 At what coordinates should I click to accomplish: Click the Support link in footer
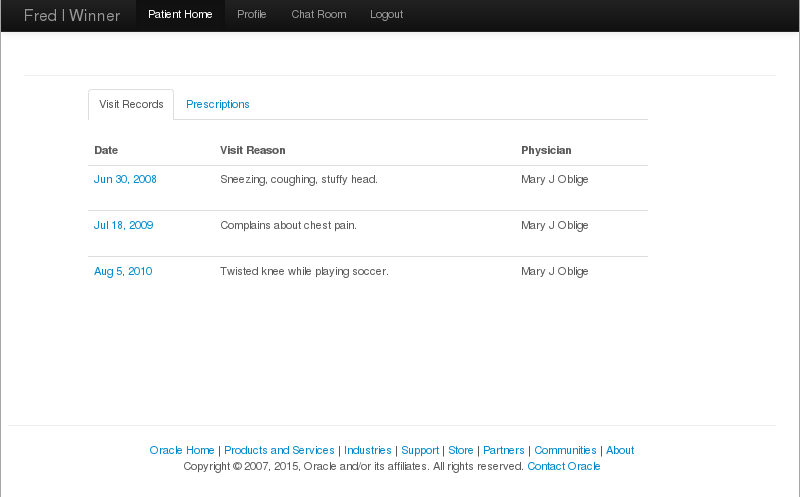pos(420,451)
